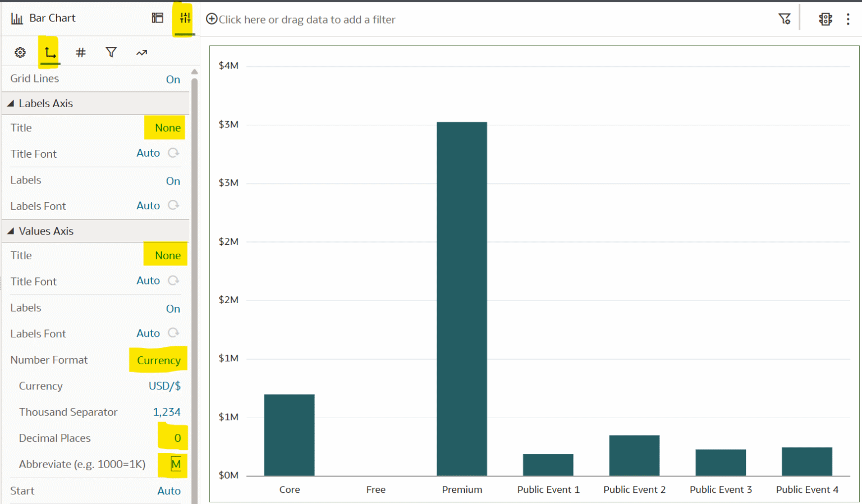Change the Currency setting from USD/$

pyautogui.click(x=164, y=386)
